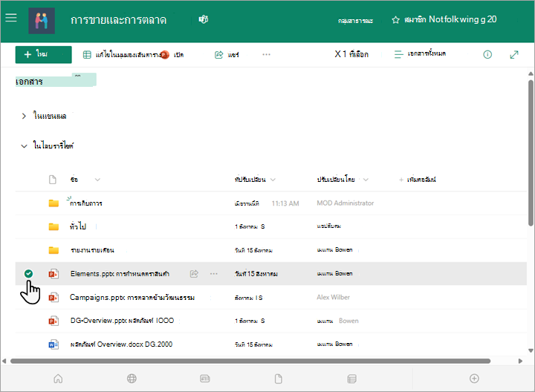Open the list icon in bottom bar
Screen dimensions: 535x392
351,379
